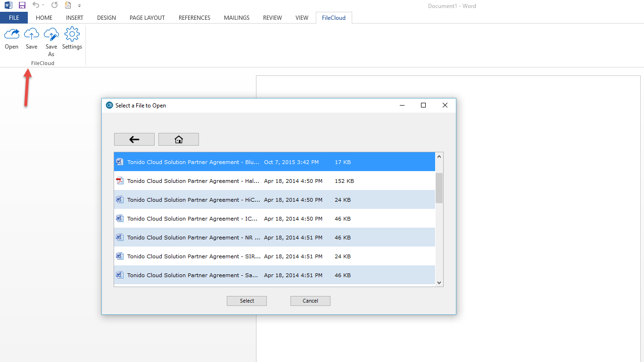Go back using the dialog's left arrow button
Image resolution: width=644 pixels, height=362 pixels.
[134, 140]
